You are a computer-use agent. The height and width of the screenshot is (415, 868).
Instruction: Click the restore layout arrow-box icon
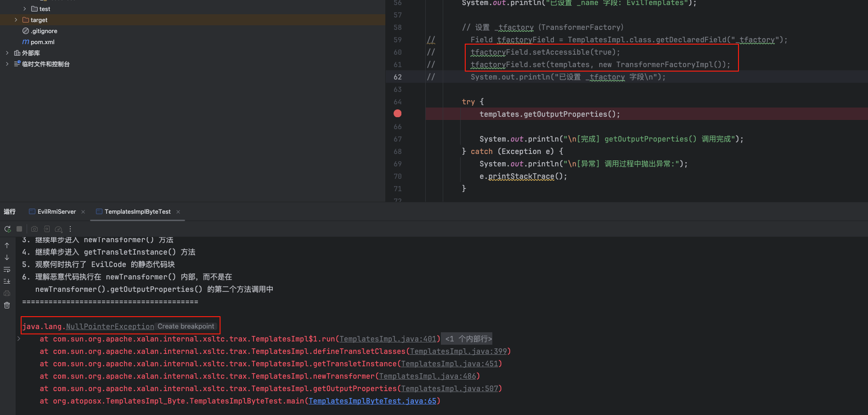(46, 229)
